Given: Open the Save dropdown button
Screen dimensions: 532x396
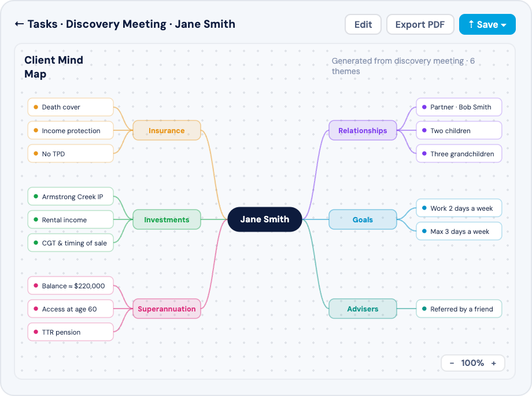Looking at the screenshot, I should [487, 24].
